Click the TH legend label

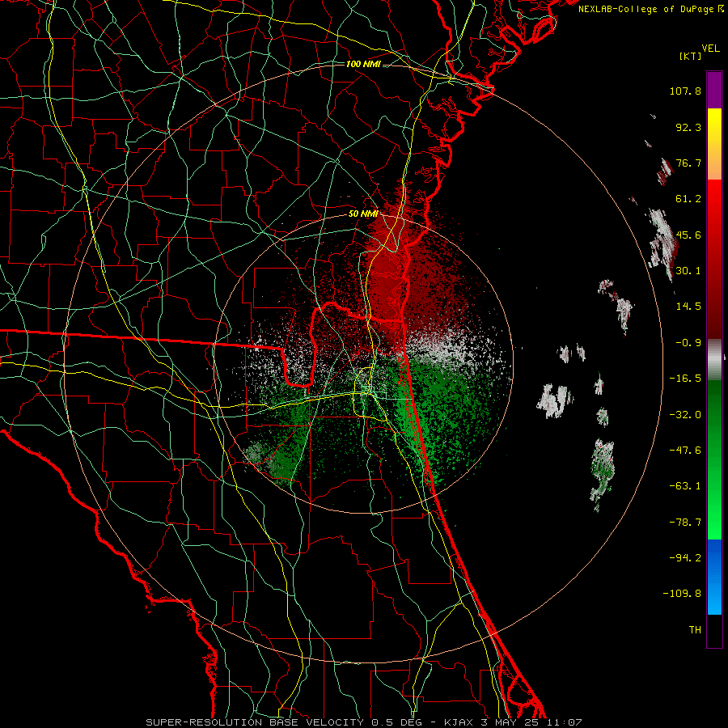click(695, 630)
